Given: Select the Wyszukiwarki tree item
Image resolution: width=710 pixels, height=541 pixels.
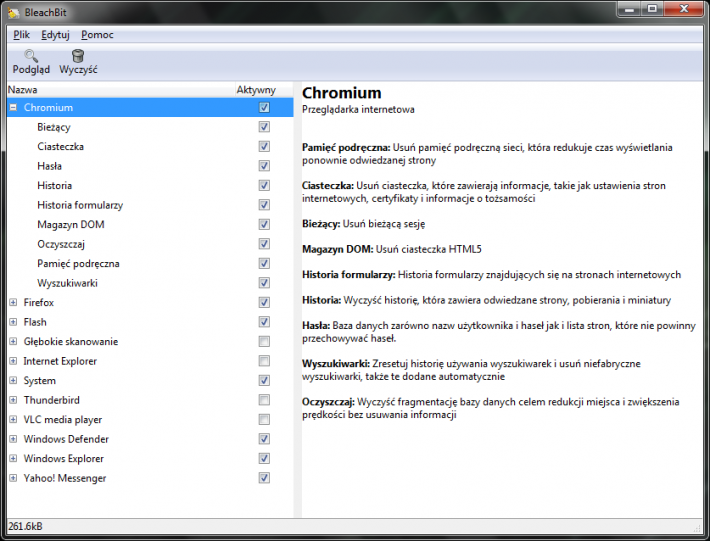Looking at the screenshot, I should click(x=67, y=283).
